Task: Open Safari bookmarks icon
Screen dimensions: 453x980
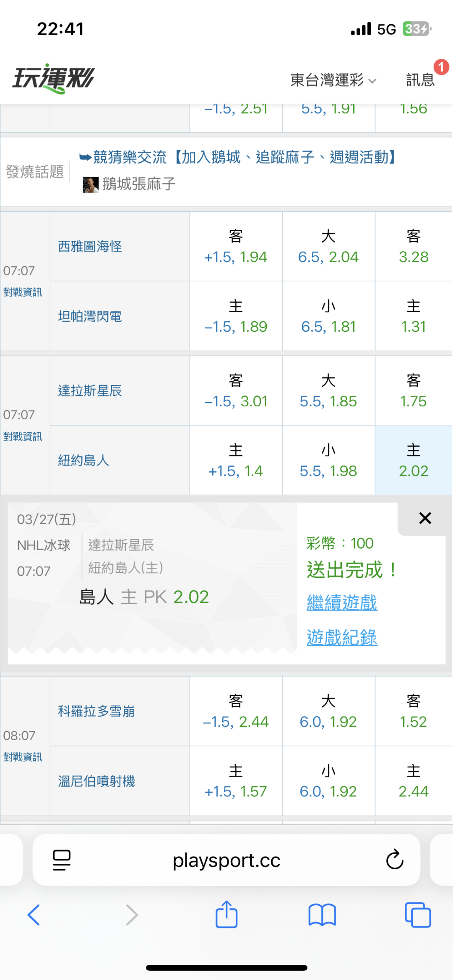Action: click(322, 915)
